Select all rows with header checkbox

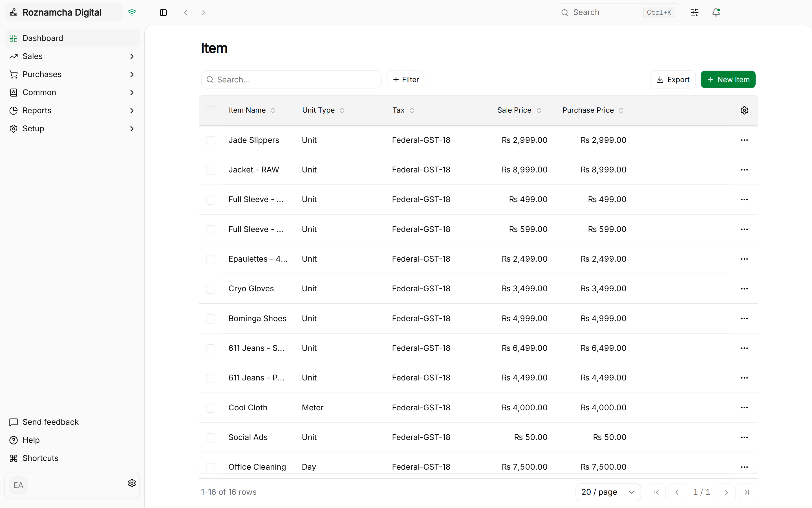210,111
